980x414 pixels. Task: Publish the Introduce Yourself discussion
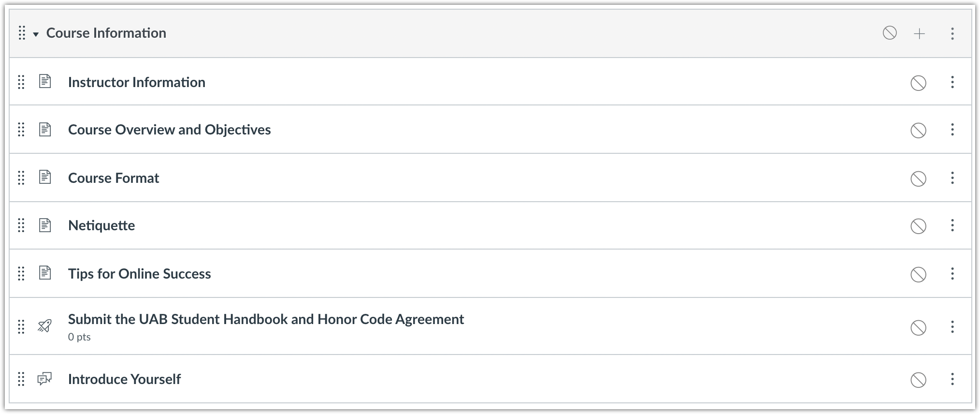click(918, 380)
